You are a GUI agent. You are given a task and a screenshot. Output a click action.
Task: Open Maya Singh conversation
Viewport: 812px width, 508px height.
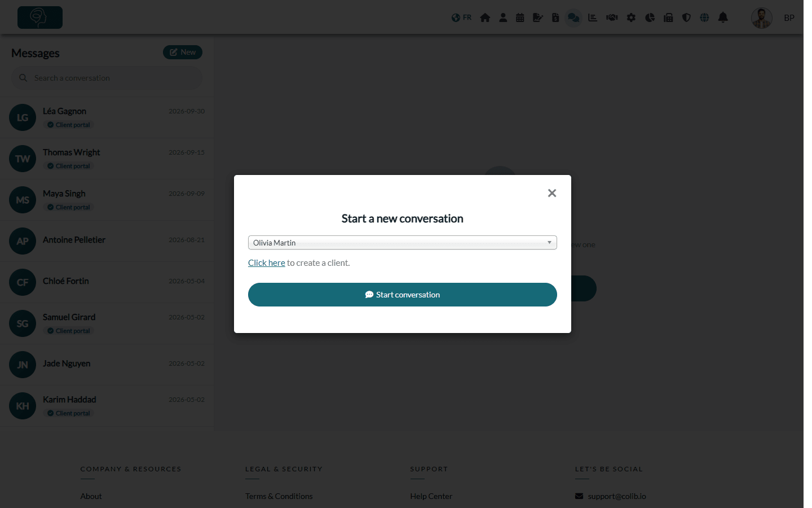click(107, 200)
